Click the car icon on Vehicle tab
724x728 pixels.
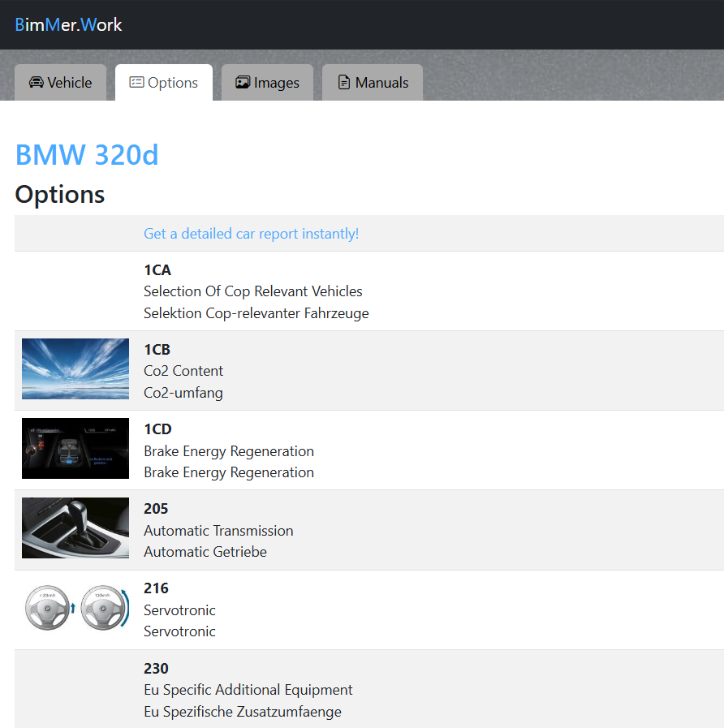point(36,83)
